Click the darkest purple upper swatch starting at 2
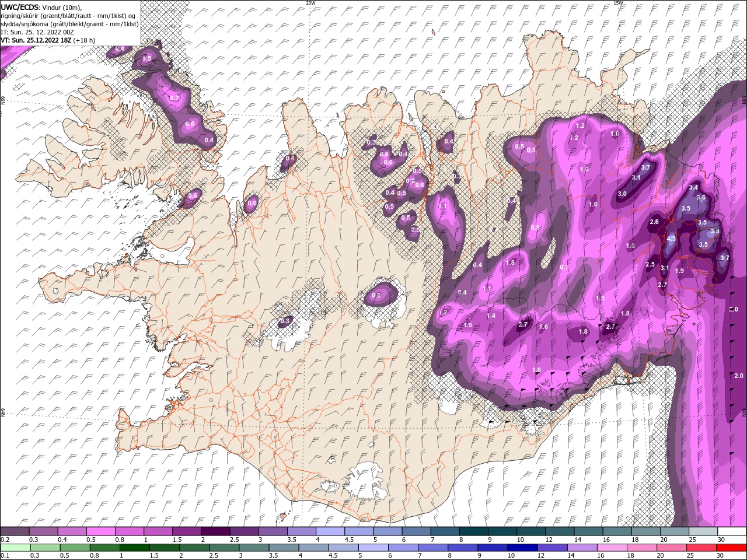The width and height of the screenshot is (747, 560). 215,531
